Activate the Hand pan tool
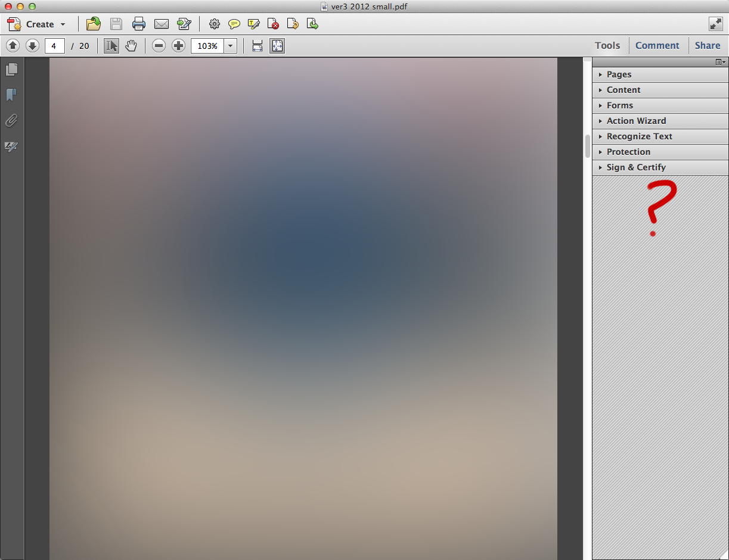This screenshot has height=560, width=729. [131, 46]
